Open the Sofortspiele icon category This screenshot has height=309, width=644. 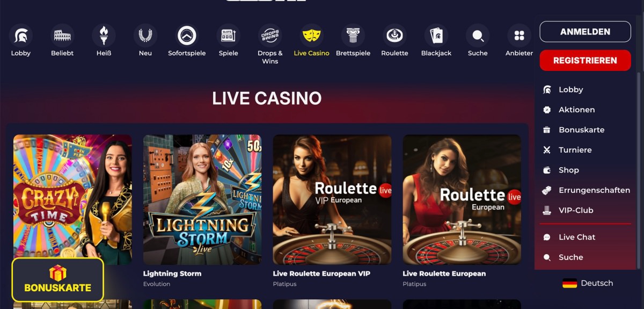(x=187, y=36)
